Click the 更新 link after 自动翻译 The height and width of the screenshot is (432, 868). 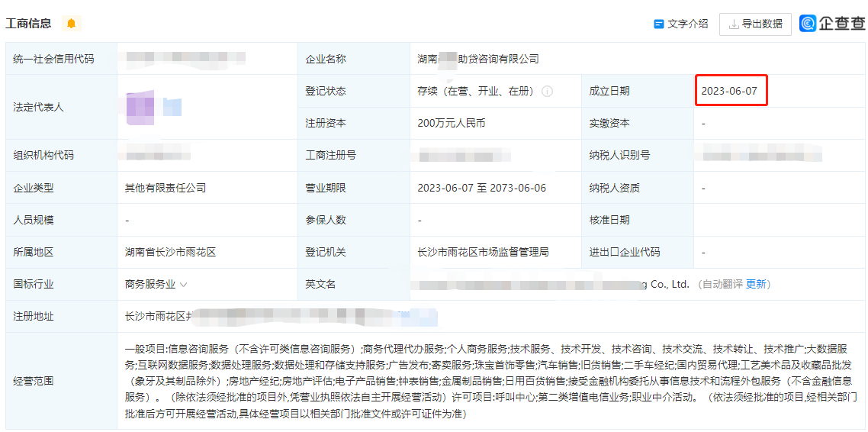pos(756,284)
